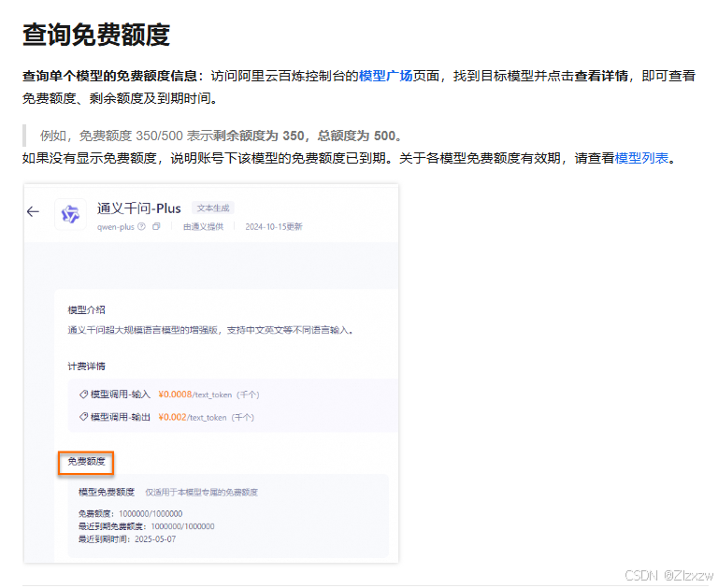Click the bold 查看详情 text
718x588 pixels.
coord(601,76)
